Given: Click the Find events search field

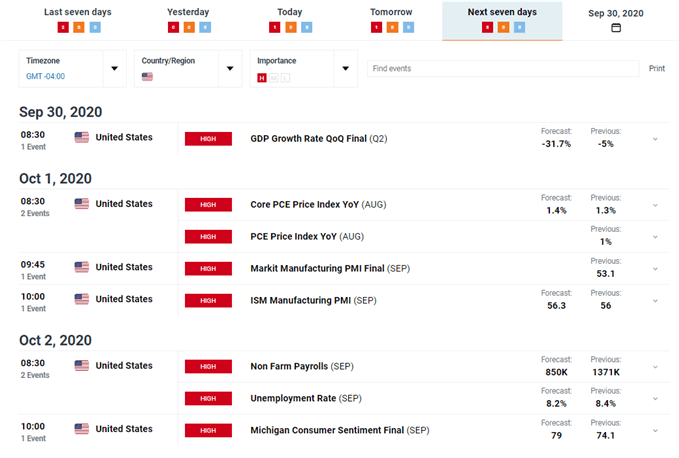Looking at the screenshot, I should tap(503, 68).
